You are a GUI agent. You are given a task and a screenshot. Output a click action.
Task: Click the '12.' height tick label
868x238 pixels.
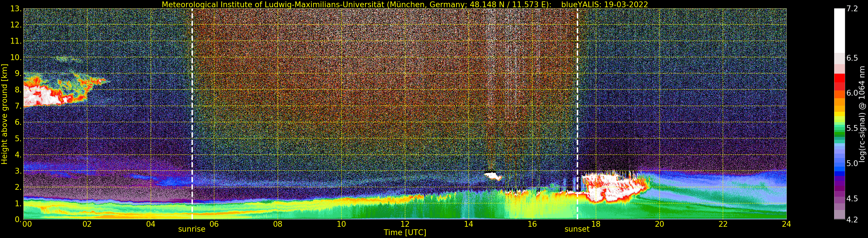click(x=16, y=25)
